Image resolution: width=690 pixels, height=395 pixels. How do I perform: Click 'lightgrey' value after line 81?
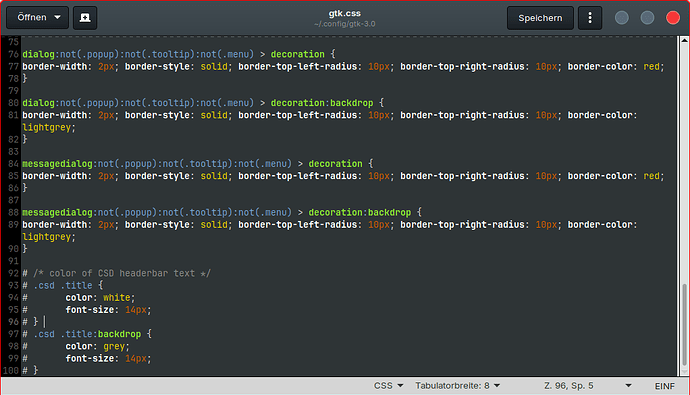click(46, 128)
